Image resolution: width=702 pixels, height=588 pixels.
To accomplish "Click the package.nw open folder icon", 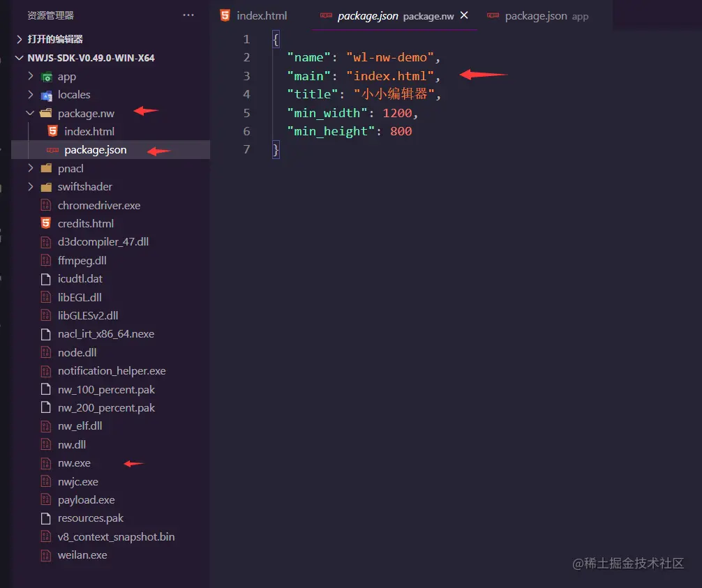I will (46, 113).
